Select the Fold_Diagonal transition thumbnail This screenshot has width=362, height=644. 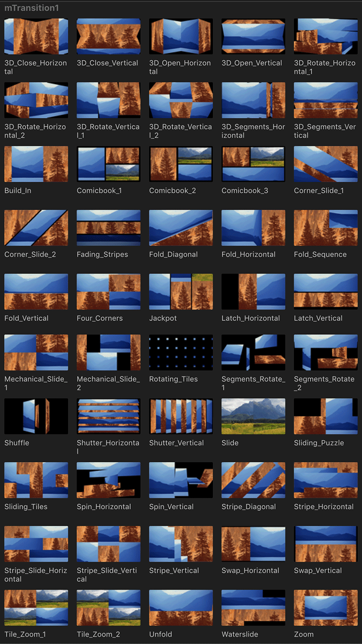[x=181, y=228]
